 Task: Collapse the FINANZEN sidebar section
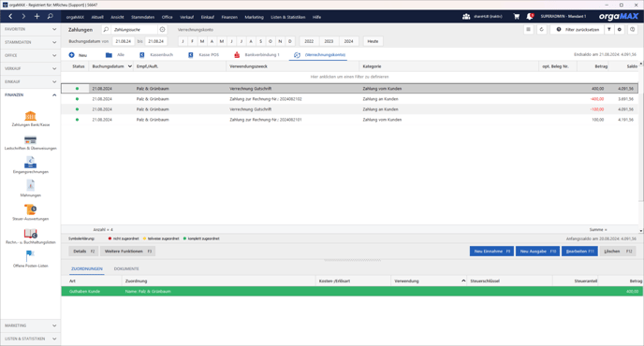click(30, 94)
